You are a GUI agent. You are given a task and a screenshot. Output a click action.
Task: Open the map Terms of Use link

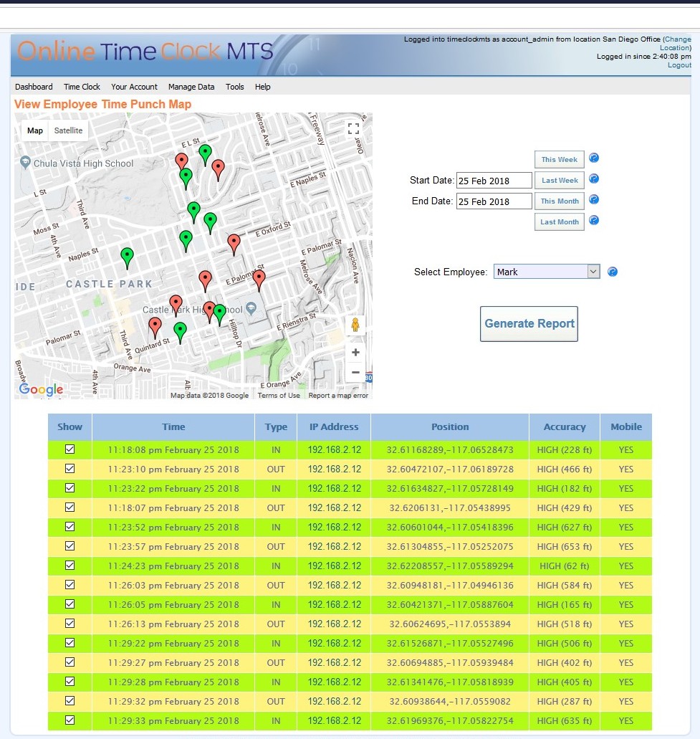coord(279,396)
